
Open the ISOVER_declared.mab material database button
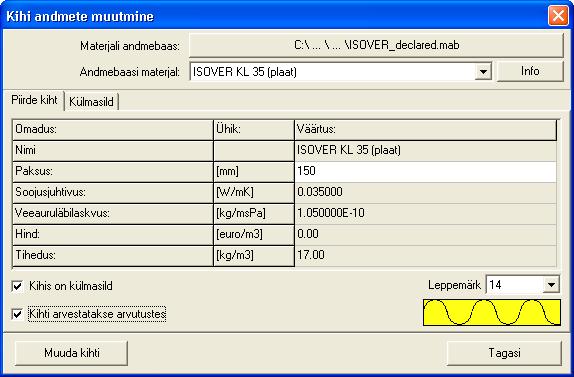[376, 45]
